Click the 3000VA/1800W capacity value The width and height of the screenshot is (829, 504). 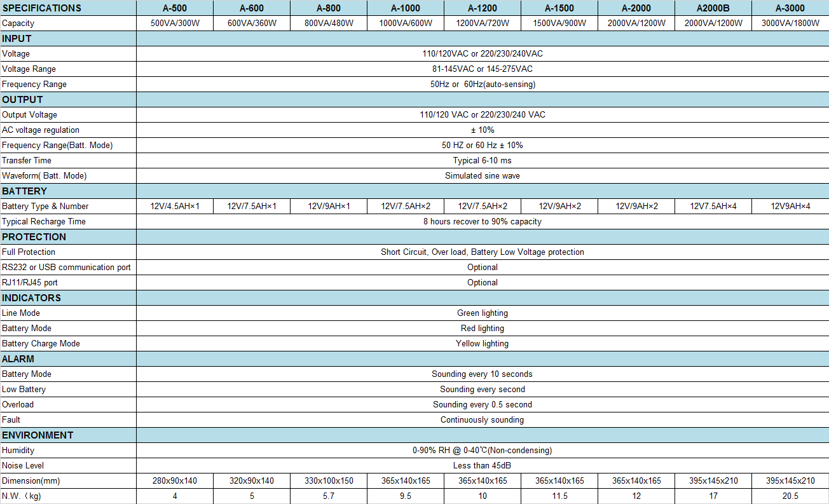(790, 24)
